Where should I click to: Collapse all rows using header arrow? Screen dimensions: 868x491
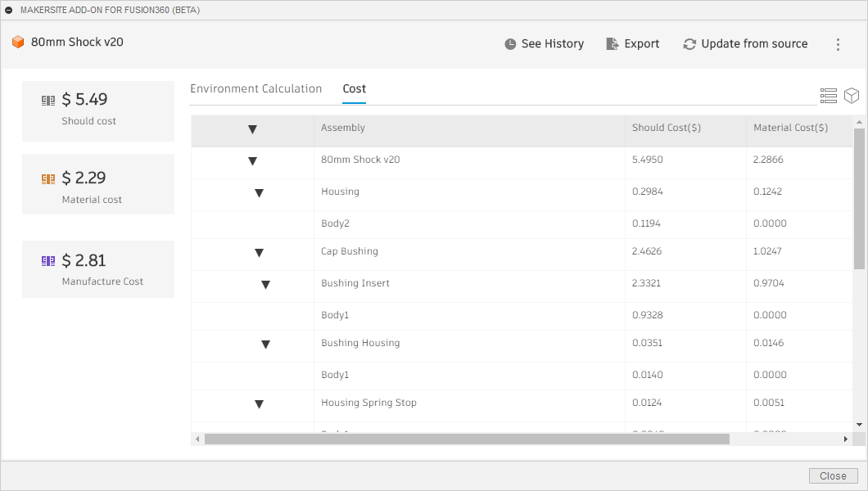[252, 129]
